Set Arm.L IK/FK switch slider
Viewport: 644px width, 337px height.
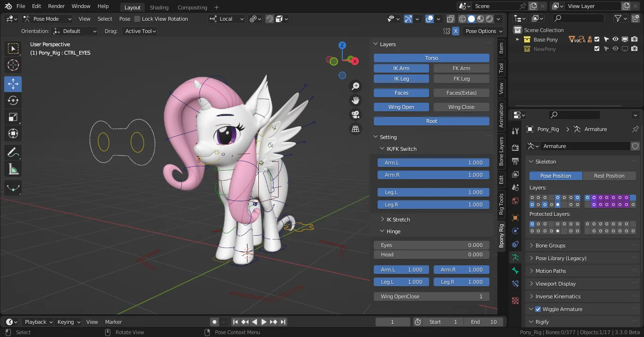click(433, 162)
